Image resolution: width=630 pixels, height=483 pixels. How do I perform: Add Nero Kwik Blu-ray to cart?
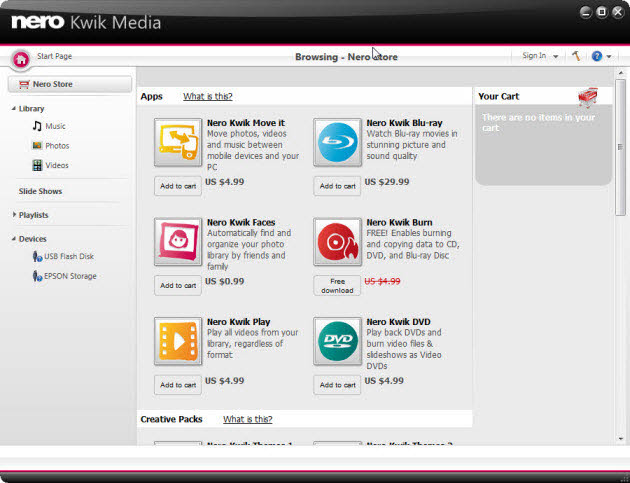[338, 186]
